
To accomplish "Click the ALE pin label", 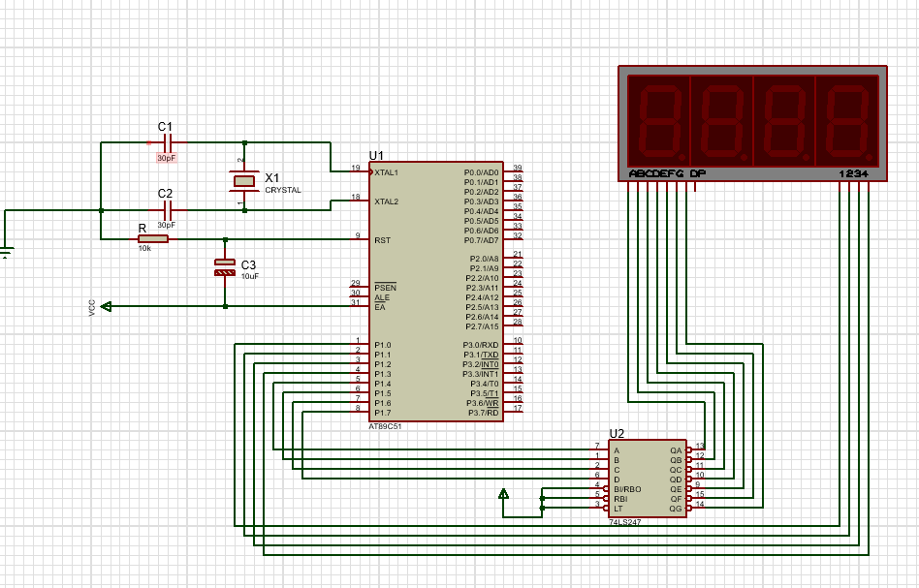I will click(x=382, y=297).
